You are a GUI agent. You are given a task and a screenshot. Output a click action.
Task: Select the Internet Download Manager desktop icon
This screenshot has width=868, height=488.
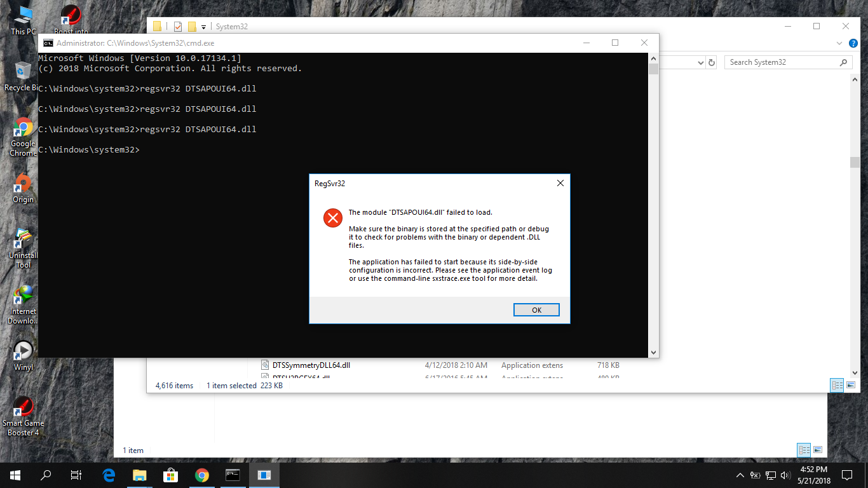click(24, 304)
